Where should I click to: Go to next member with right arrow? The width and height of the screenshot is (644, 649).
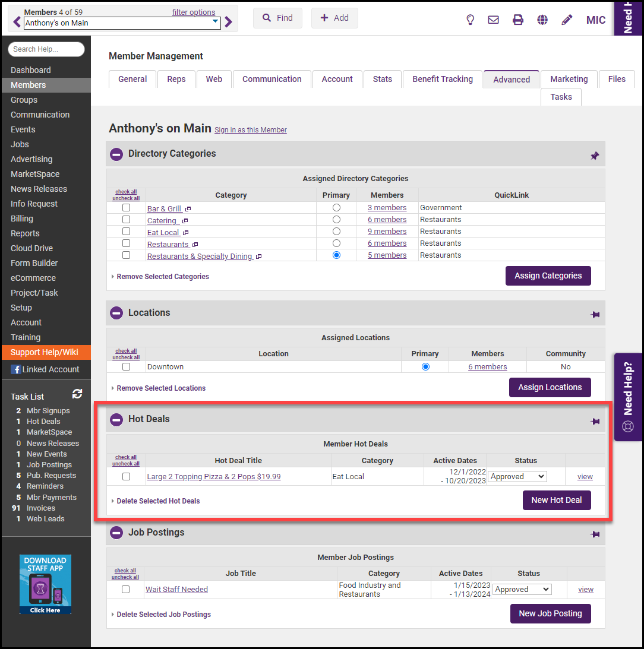[x=229, y=23]
